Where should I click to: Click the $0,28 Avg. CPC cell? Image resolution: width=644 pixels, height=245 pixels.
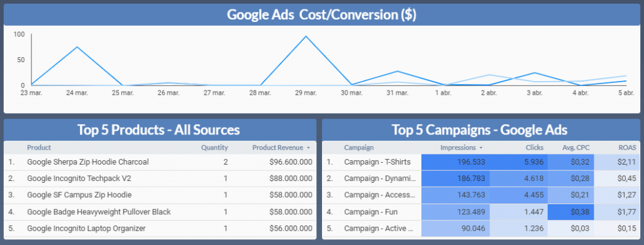tap(571, 178)
